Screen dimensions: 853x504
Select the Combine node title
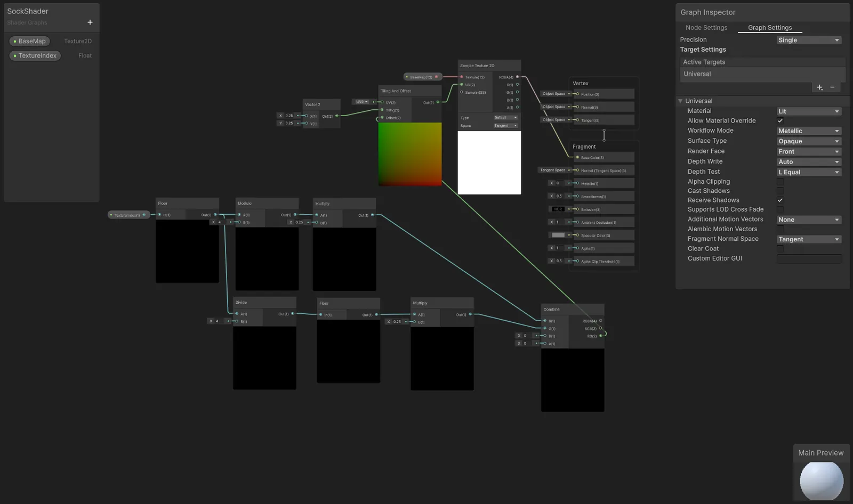(551, 309)
